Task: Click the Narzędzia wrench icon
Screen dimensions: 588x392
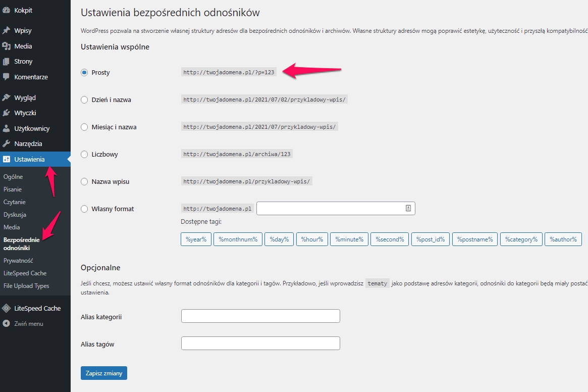Action: 6,144
